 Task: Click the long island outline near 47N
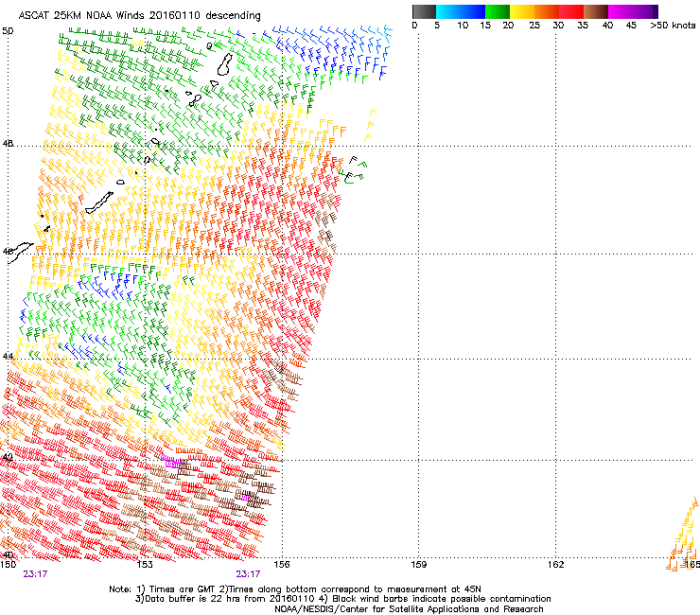tap(99, 202)
